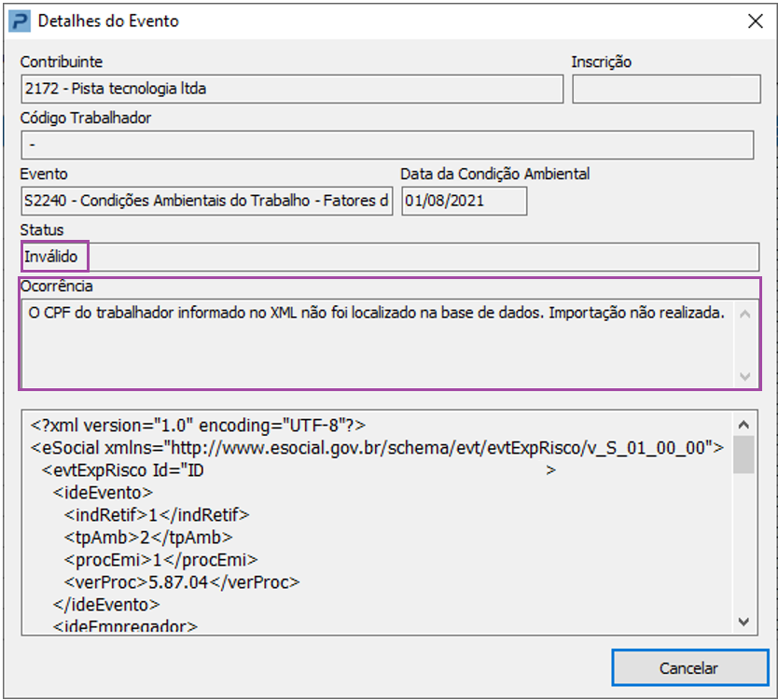Close the Detalhes do Evento dialog
Viewport: 778px width, 700px height.
tap(753, 21)
